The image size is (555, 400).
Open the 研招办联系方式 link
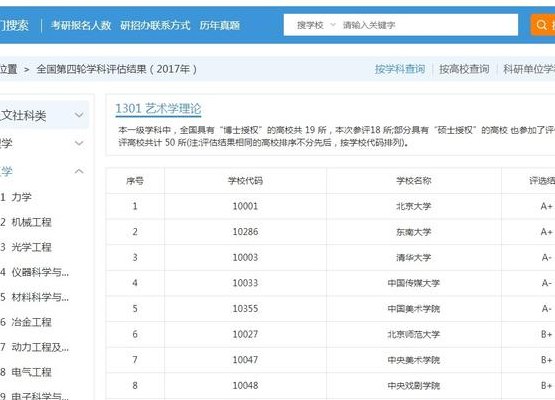coord(155,25)
